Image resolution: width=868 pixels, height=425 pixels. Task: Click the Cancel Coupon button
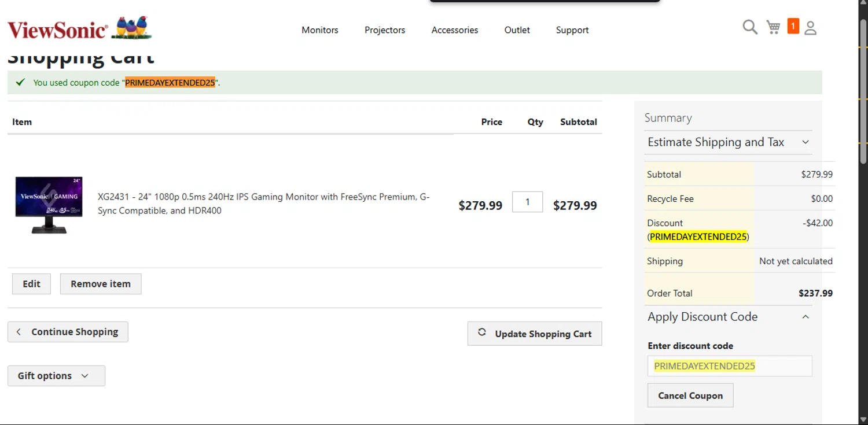click(690, 396)
